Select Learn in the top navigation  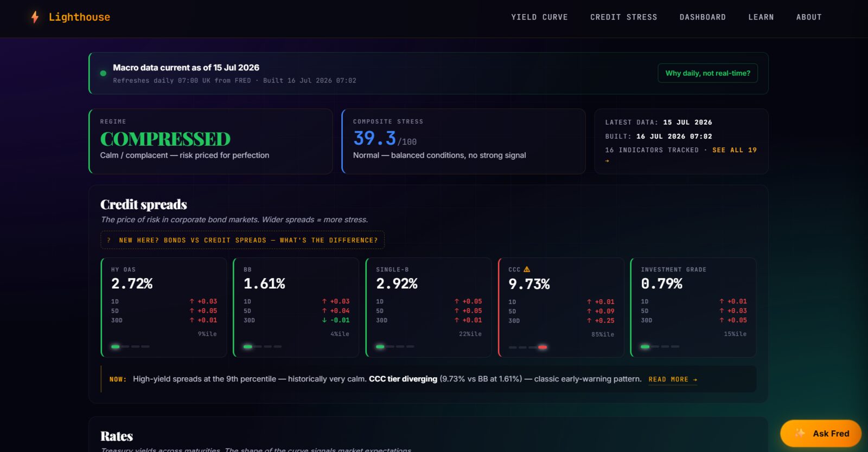click(761, 17)
